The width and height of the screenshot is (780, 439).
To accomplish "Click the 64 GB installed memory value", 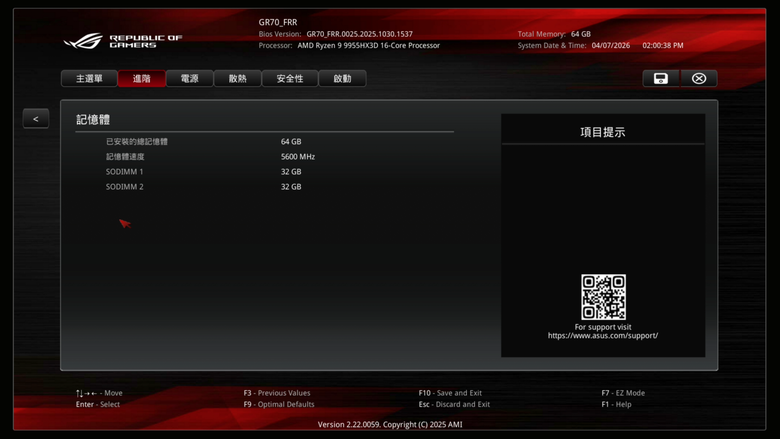I will click(291, 142).
